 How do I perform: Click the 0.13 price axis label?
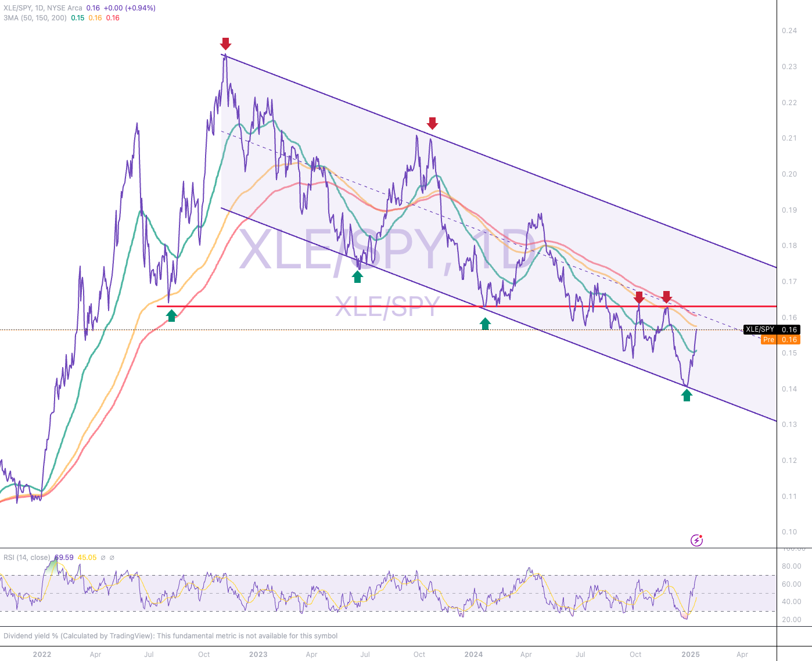(789, 425)
